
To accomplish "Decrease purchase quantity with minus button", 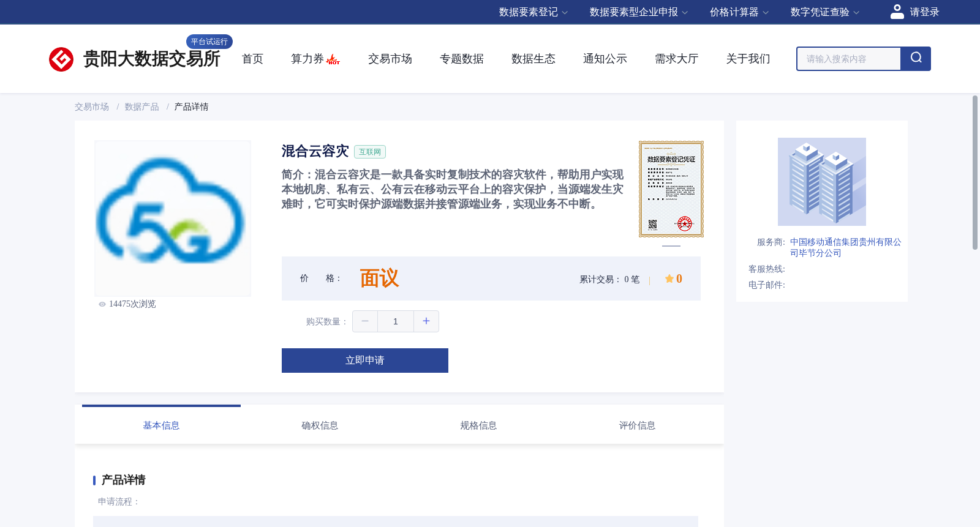I will click(x=365, y=321).
